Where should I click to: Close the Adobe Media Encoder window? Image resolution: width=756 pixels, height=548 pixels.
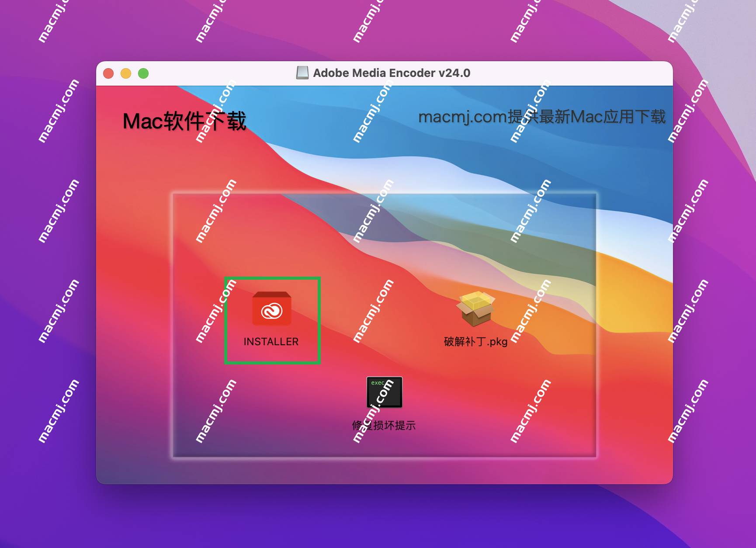[x=108, y=73]
